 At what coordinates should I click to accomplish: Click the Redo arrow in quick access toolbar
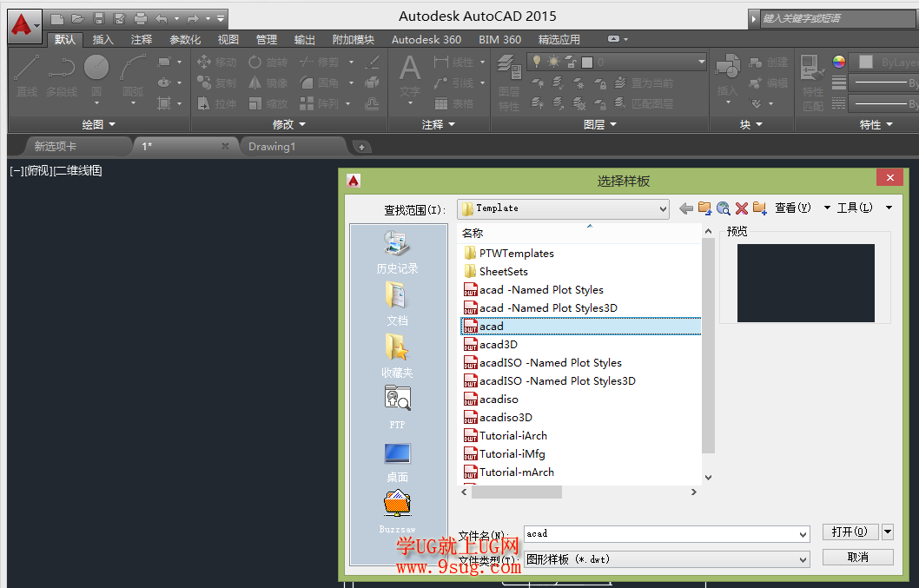tap(193, 19)
